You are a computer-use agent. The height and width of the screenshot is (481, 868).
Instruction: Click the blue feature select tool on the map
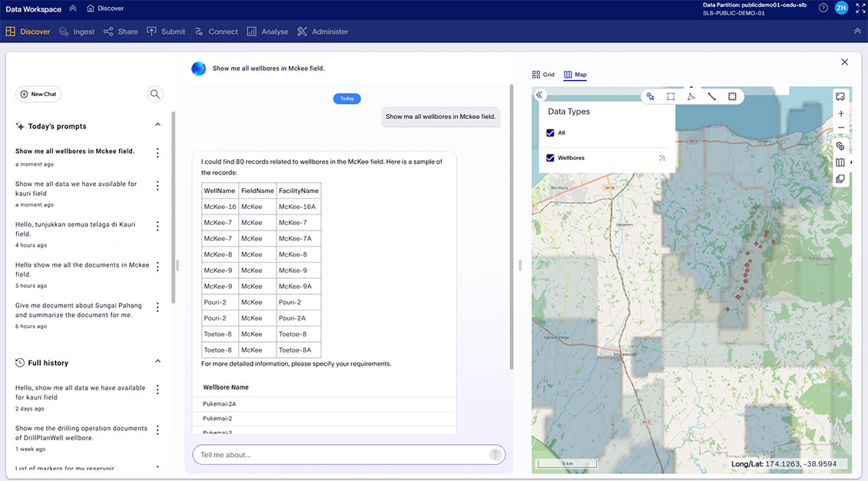click(651, 96)
